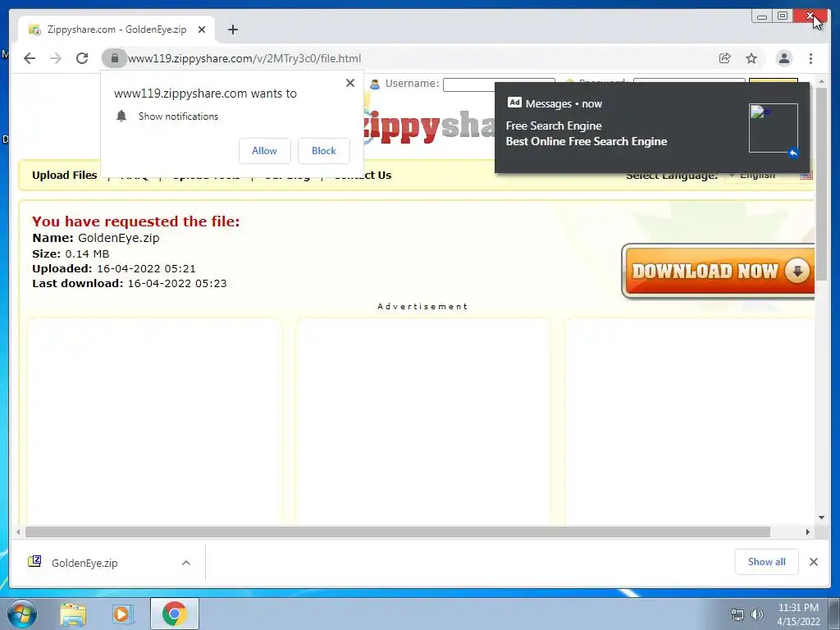Click the Username person icon
This screenshot has width=840, height=630.
(374, 84)
